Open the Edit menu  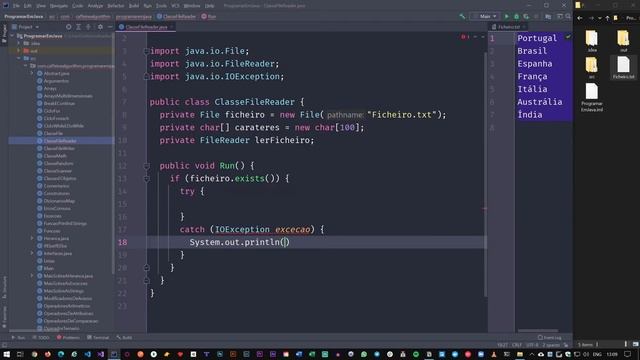coord(27,6)
